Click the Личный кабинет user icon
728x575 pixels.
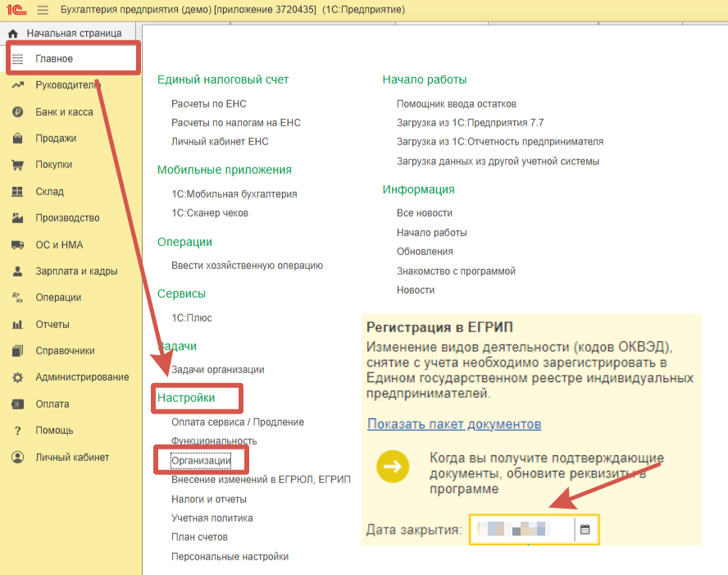18,458
